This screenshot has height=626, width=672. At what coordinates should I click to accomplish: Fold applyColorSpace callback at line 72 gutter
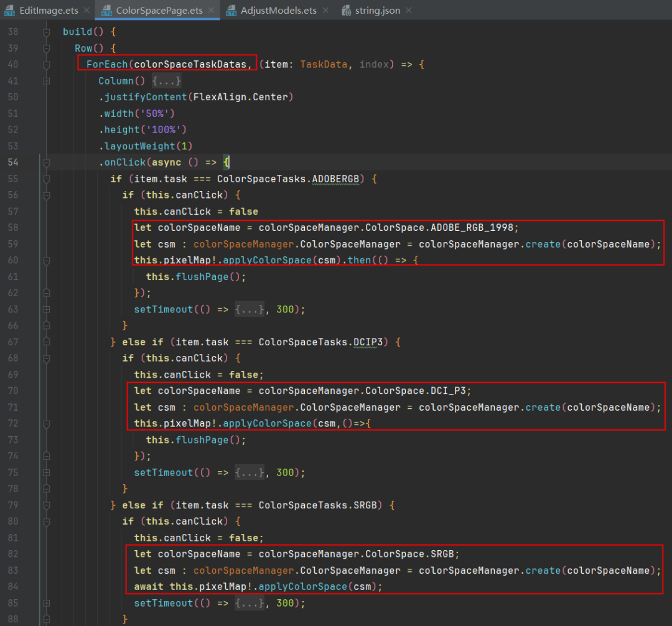pyautogui.click(x=46, y=424)
